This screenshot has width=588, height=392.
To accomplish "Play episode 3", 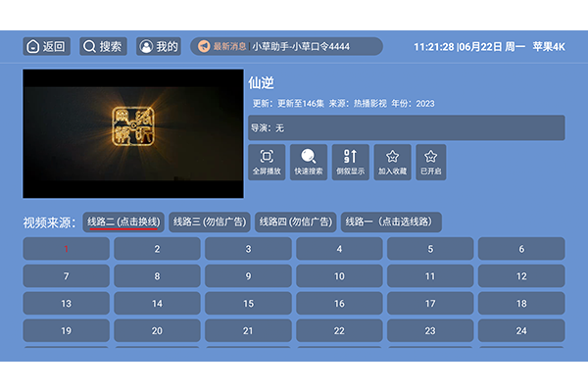I will pyautogui.click(x=248, y=249).
